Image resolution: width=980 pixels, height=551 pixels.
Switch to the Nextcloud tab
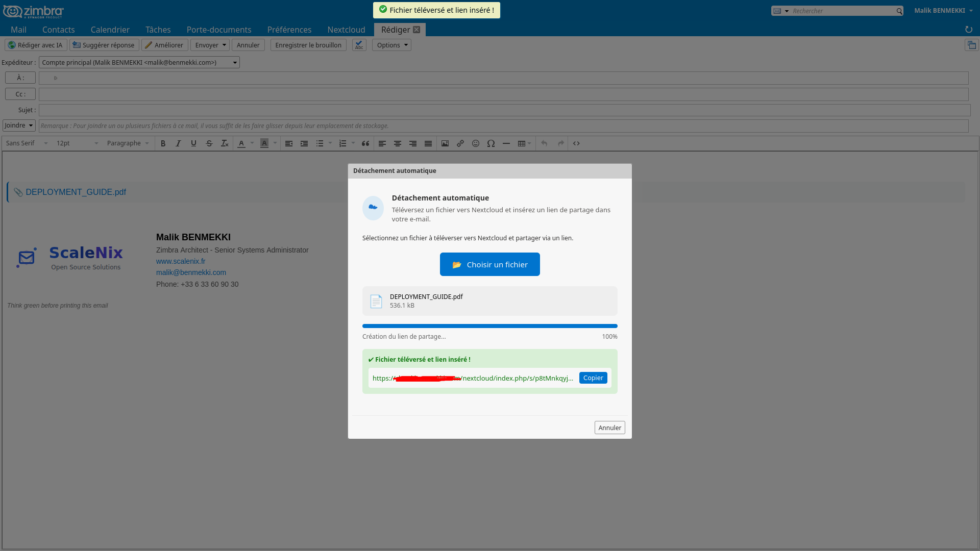coord(346,29)
